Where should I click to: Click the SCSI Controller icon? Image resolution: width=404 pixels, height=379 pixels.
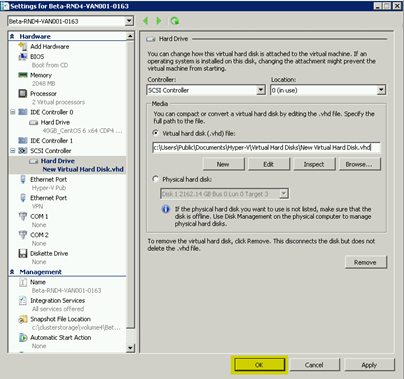point(23,151)
